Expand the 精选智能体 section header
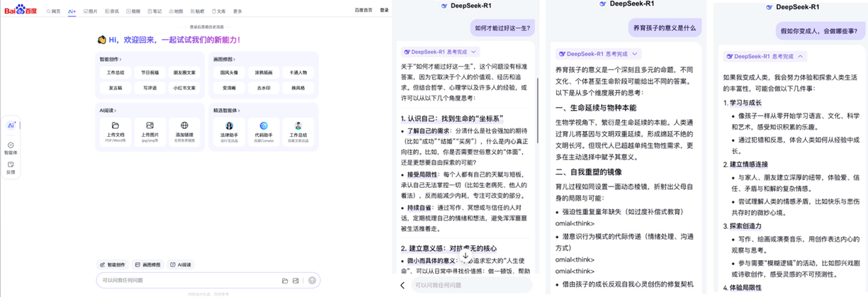Screen dimensions: 868x297 coord(226,111)
